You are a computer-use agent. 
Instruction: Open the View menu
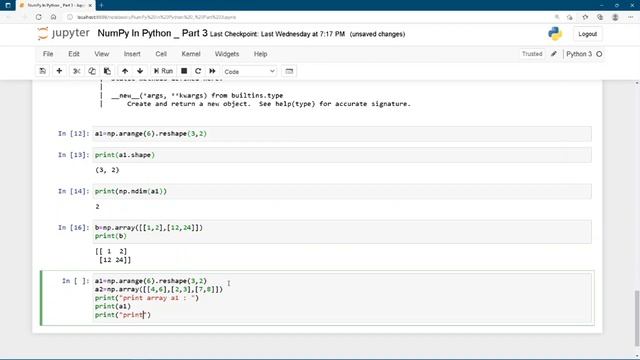pyautogui.click(x=102, y=54)
